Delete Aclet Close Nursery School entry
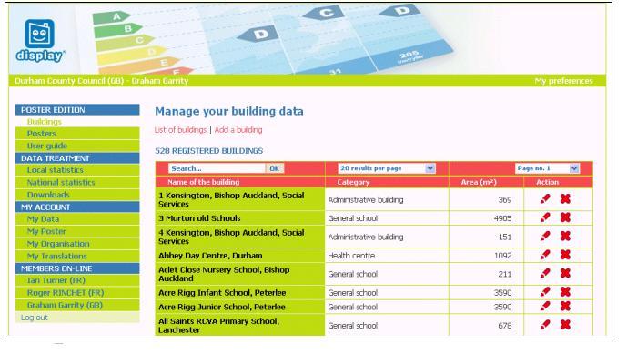Image resolution: width=637 pixels, height=364 pixels. pos(565,273)
